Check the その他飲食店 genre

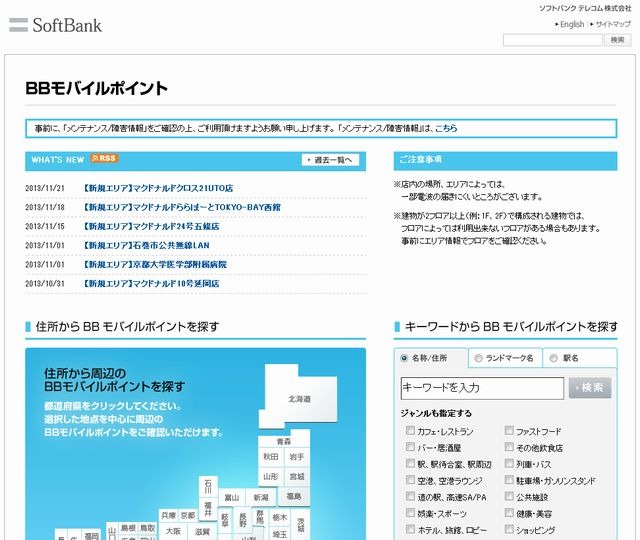coord(509,447)
